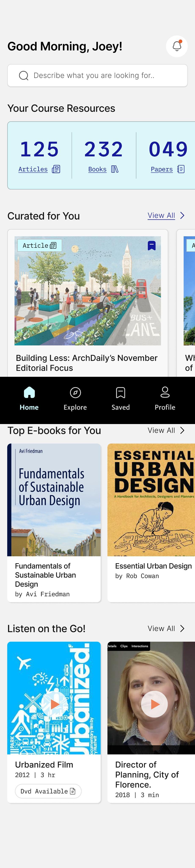This screenshot has height=868, width=195.
Task: Play the Urbanized Film
Action: coord(54,704)
